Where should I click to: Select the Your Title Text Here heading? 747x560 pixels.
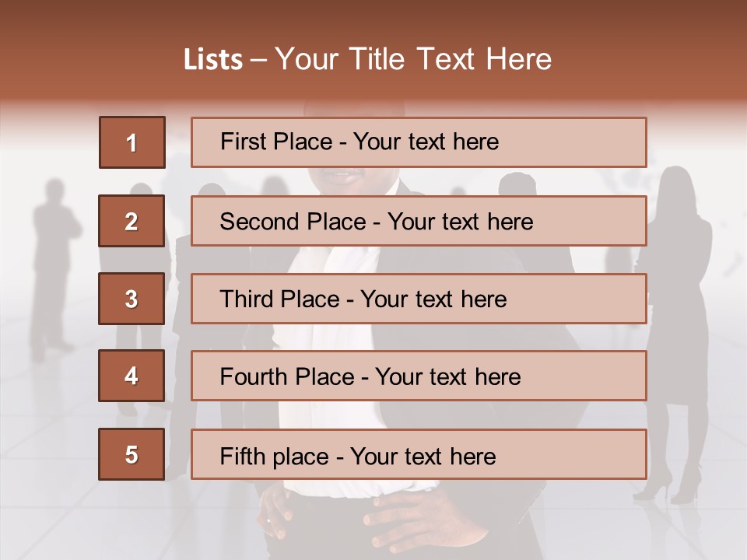[413, 59]
